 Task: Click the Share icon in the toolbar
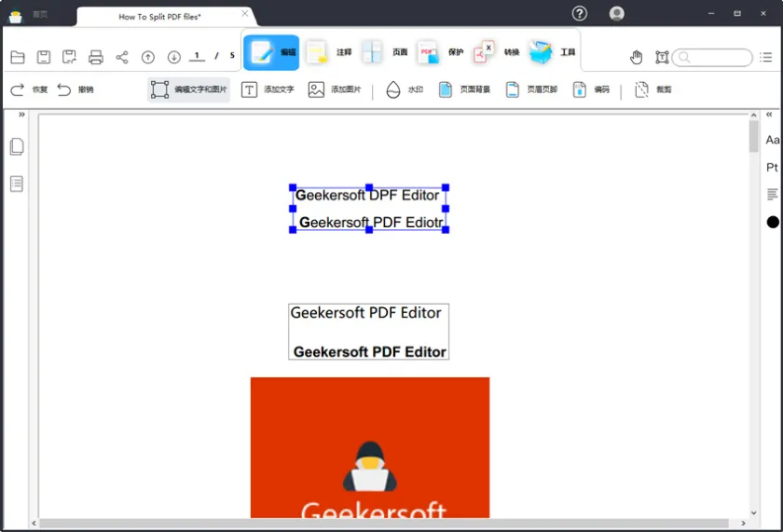[x=122, y=58]
